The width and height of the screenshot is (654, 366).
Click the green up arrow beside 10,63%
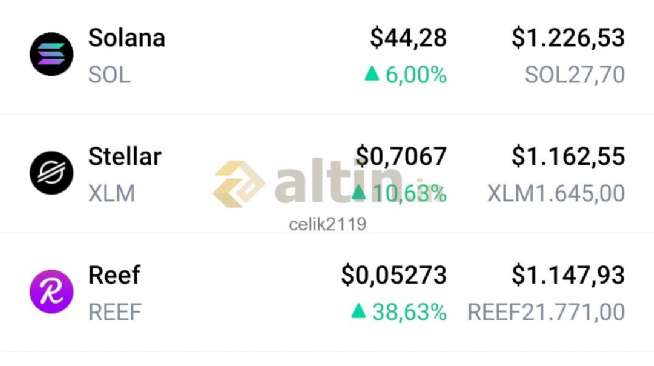click(x=358, y=193)
